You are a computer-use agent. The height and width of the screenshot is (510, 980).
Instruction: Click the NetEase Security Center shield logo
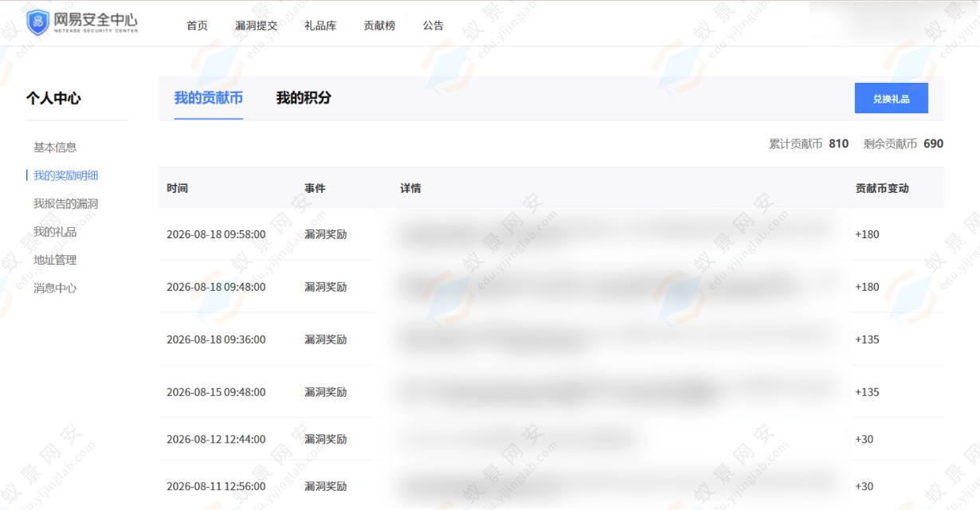(x=37, y=22)
